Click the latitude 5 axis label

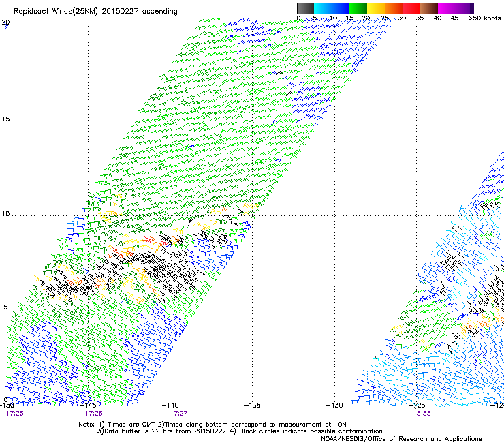point(5,307)
